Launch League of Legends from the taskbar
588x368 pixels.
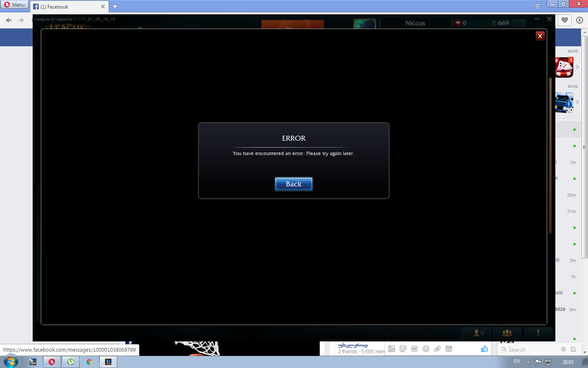pyautogui.click(x=108, y=361)
